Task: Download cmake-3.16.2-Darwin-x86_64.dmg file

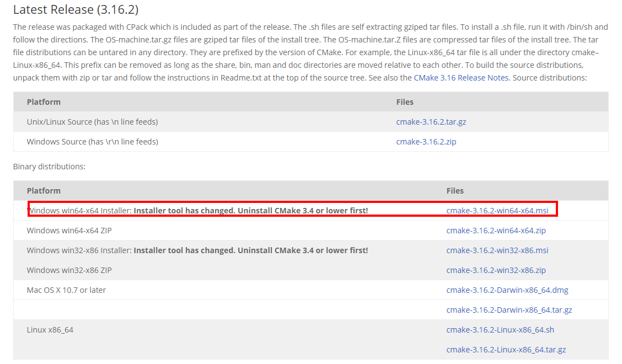Action: 507,290
